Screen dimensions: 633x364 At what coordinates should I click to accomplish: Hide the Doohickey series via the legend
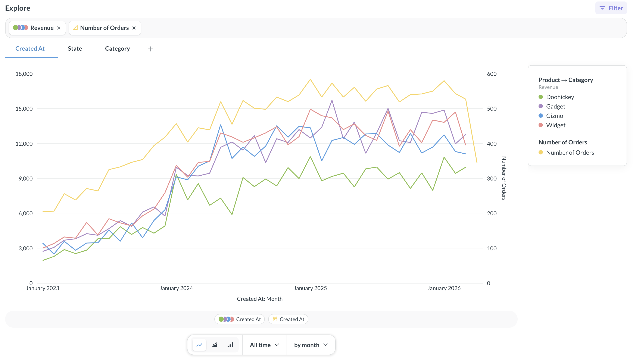click(x=560, y=97)
